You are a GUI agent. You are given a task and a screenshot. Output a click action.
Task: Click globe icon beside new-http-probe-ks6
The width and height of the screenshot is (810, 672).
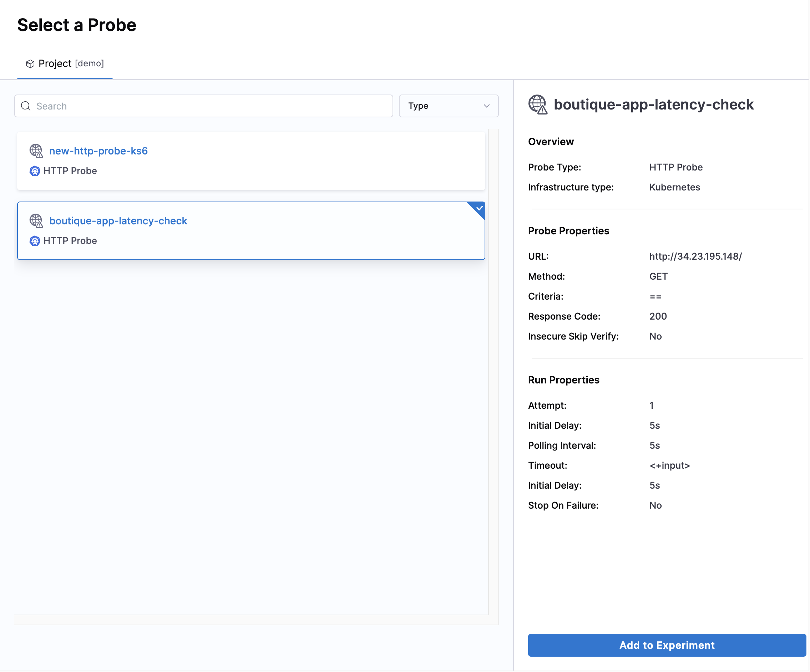pyautogui.click(x=36, y=151)
